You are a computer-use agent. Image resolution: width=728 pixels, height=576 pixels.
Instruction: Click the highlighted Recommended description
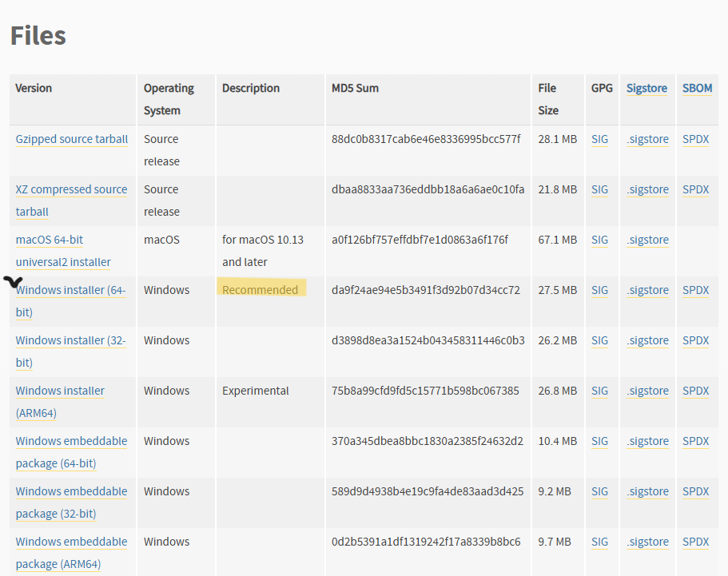pyautogui.click(x=260, y=290)
